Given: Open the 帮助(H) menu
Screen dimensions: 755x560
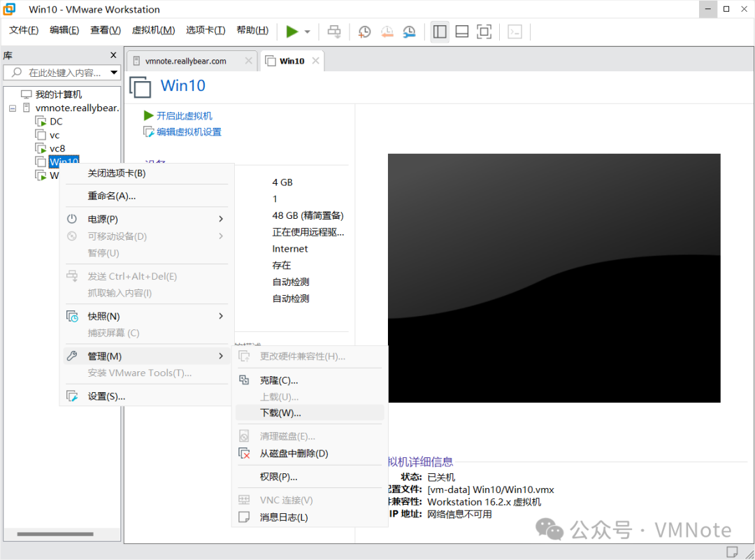Looking at the screenshot, I should pyautogui.click(x=252, y=30).
